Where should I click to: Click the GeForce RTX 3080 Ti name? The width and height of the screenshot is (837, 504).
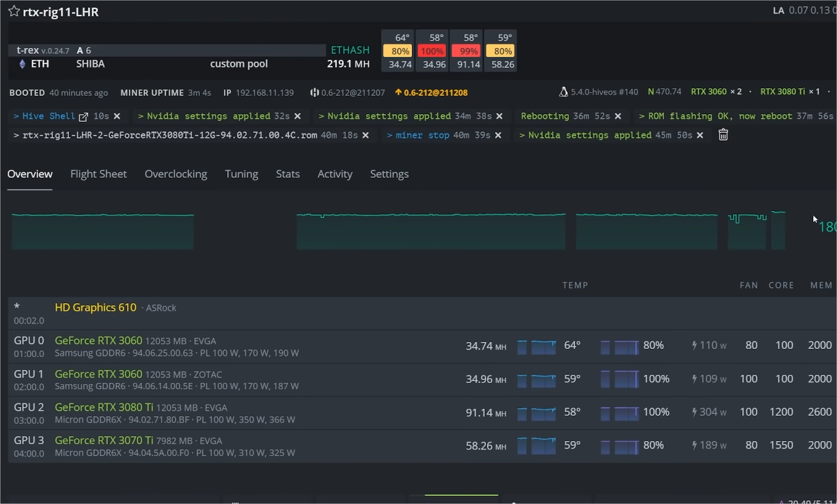pyautogui.click(x=104, y=407)
